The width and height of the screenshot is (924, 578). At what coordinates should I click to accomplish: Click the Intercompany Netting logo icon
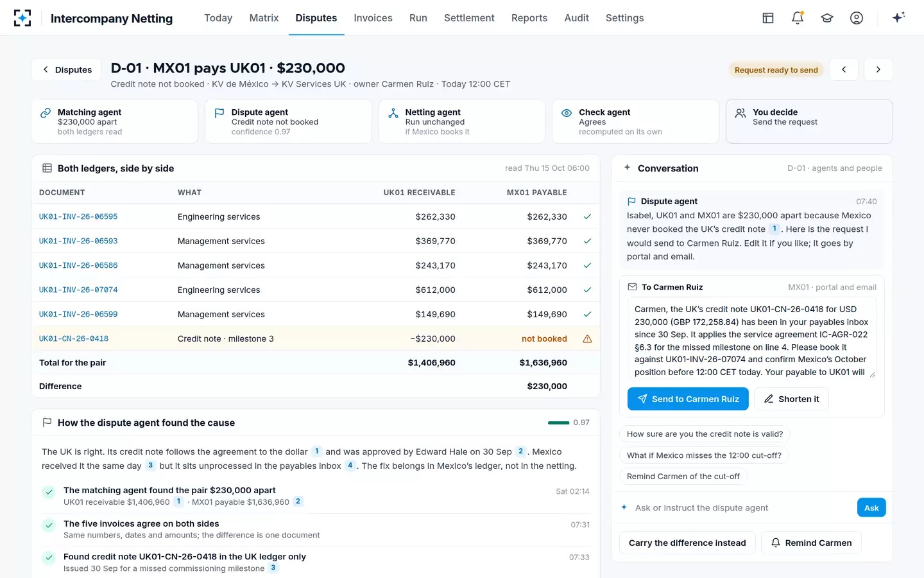22,18
